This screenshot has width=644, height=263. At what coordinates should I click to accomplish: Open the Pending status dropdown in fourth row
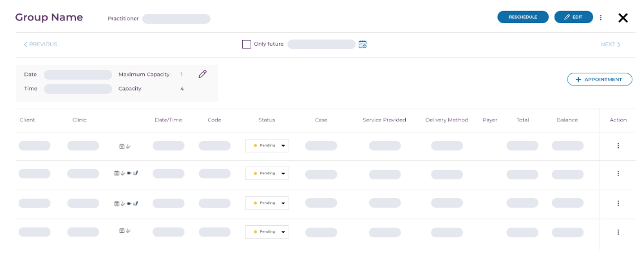[267, 232]
